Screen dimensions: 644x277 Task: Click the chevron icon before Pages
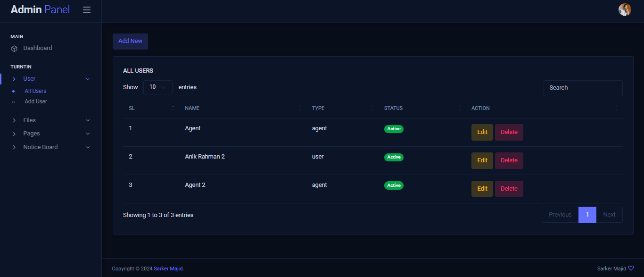pos(14,134)
